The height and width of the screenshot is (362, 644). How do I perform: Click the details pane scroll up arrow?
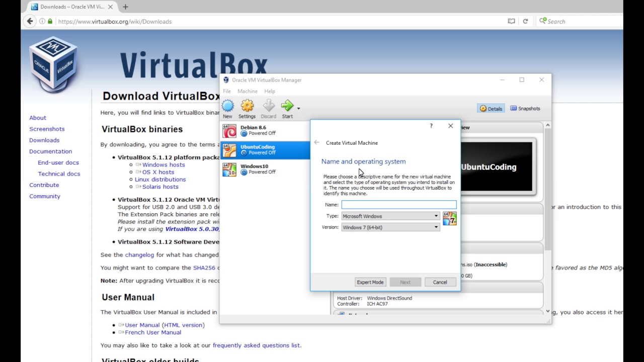(x=547, y=125)
